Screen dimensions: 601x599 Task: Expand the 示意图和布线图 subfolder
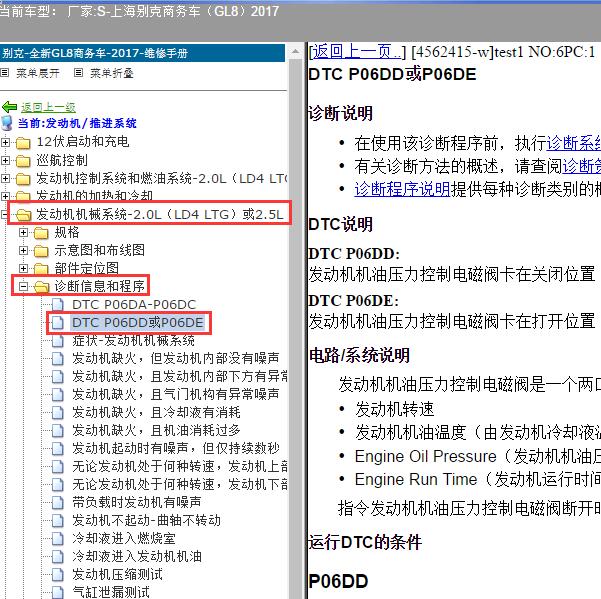pyautogui.click(x=23, y=251)
